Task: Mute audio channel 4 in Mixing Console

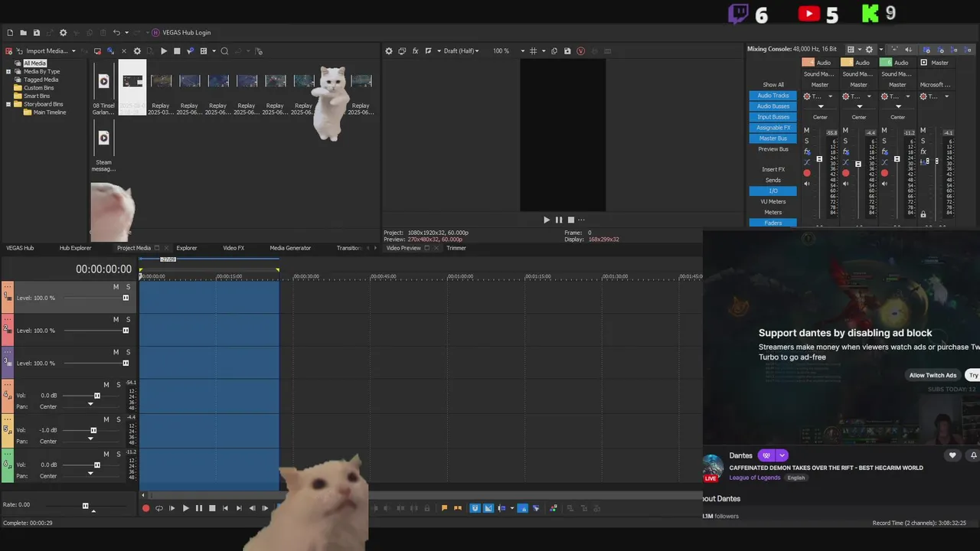Action: click(x=806, y=131)
